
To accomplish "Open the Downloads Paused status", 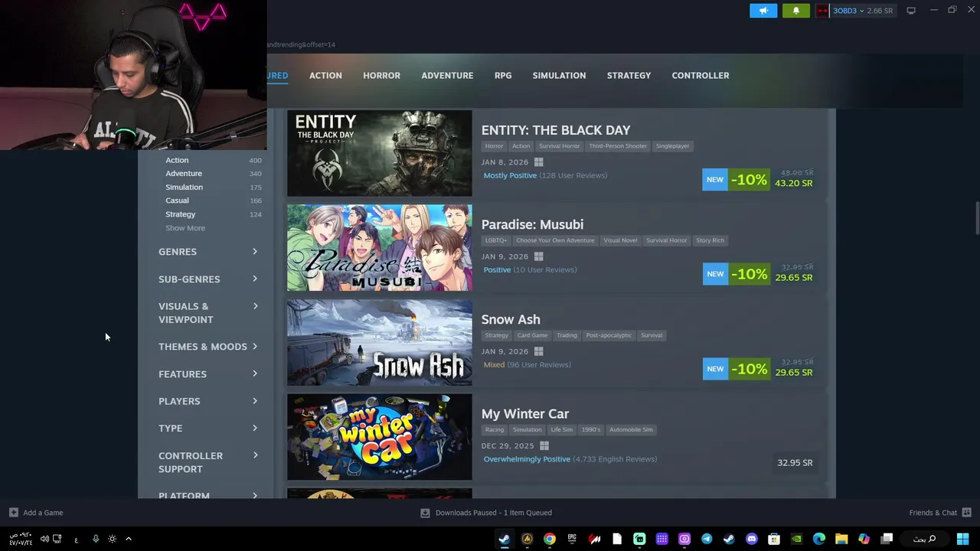I will click(486, 513).
